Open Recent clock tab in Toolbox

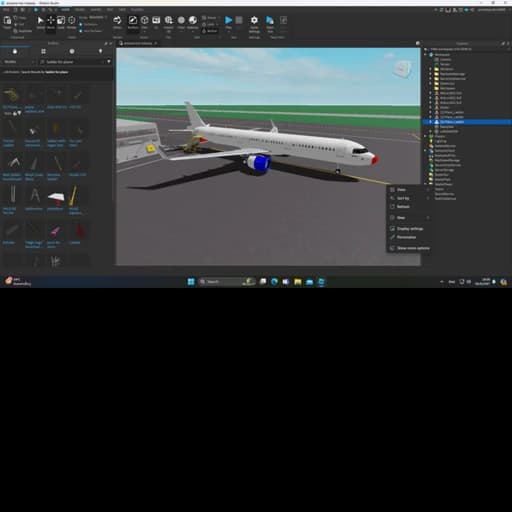[72, 52]
